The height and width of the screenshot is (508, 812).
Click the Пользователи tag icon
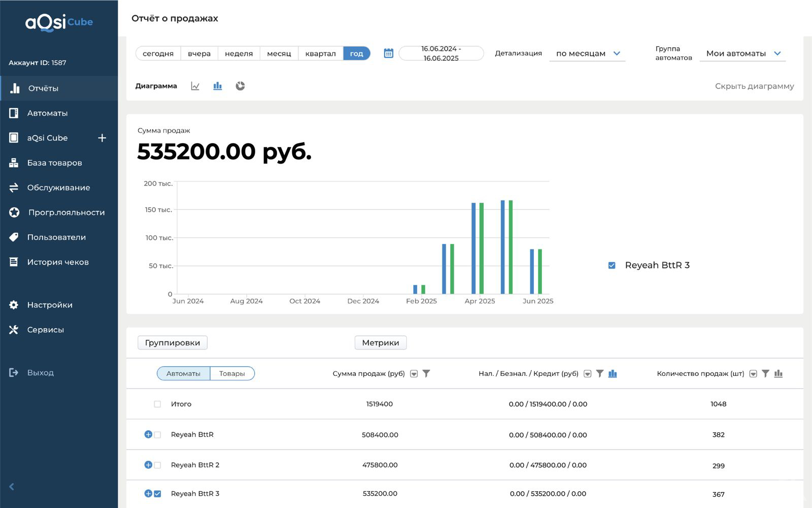[x=14, y=237]
